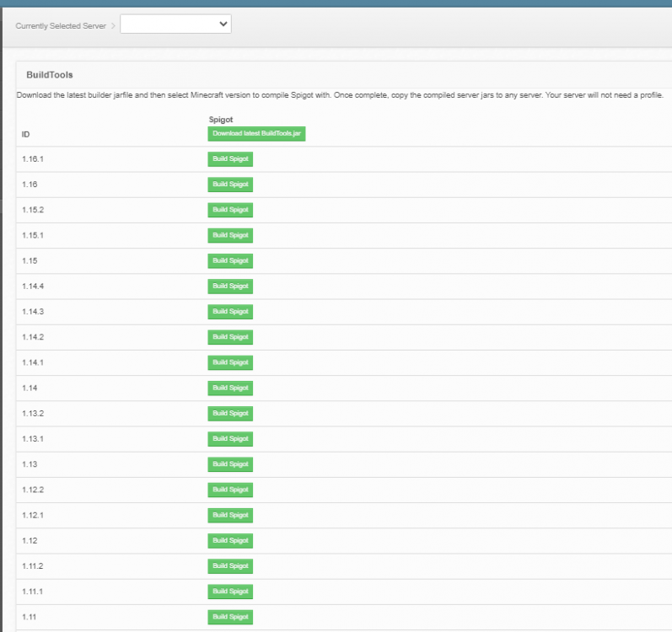This screenshot has width=672, height=632.
Task: Build Spigot for version 1.11.1
Action: [x=230, y=592]
